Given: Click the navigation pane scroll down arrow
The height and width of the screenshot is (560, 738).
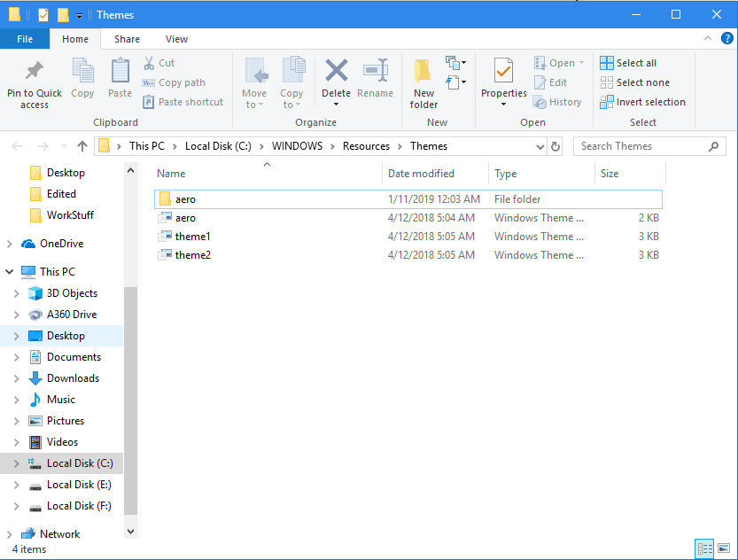Looking at the screenshot, I should tap(131, 532).
